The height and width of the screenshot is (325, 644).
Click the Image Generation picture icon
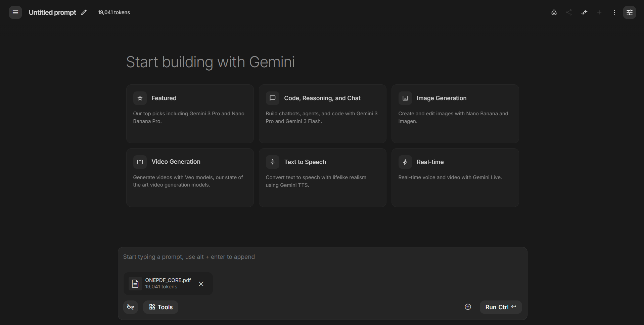click(405, 98)
